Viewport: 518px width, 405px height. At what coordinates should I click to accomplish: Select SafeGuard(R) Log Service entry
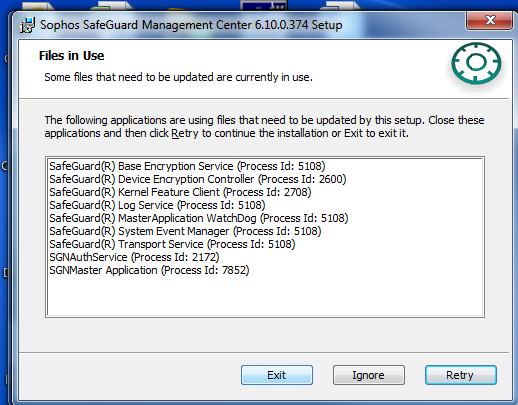157,205
